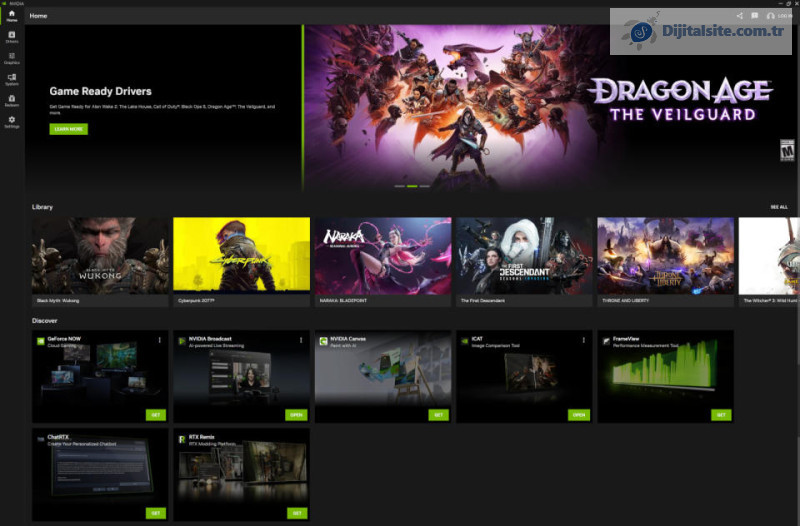Open the more options menu on NVIDIA Broadcast card
Screen dimensions: 800x526
click(x=301, y=340)
